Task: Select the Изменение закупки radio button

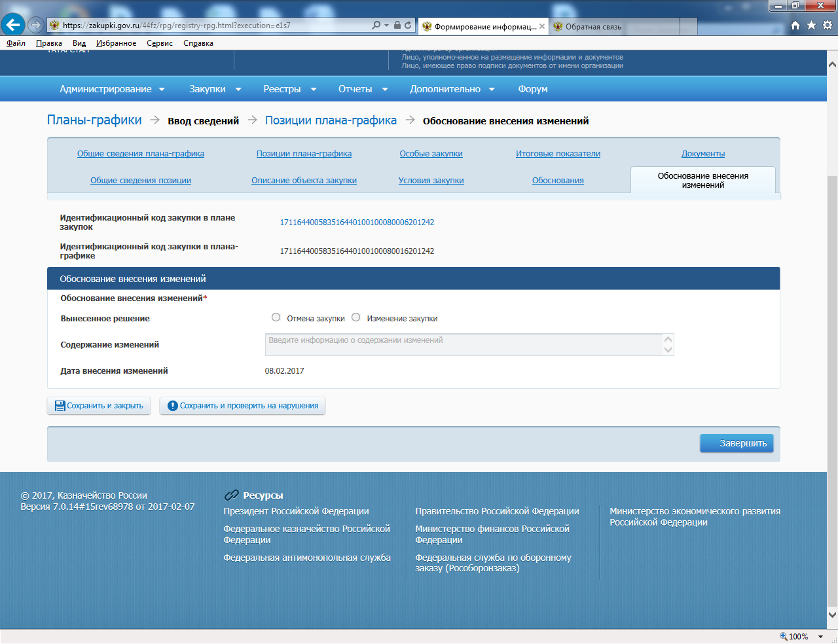Action: point(356,317)
